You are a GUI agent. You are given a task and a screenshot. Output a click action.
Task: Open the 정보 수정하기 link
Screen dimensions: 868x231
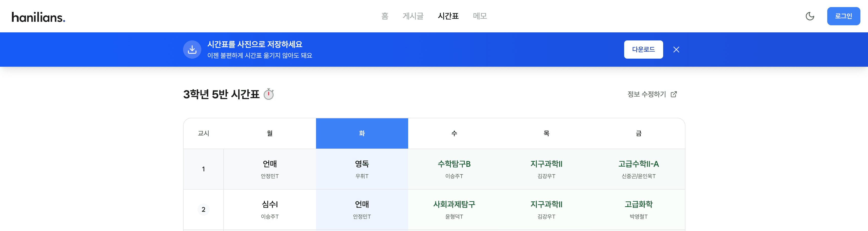(x=647, y=94)
